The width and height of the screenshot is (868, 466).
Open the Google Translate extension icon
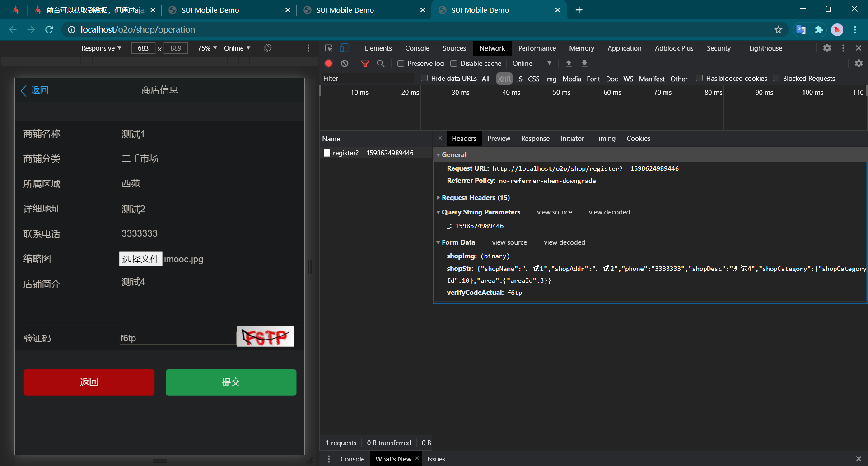pyautogui.click(x=801, y=30)
